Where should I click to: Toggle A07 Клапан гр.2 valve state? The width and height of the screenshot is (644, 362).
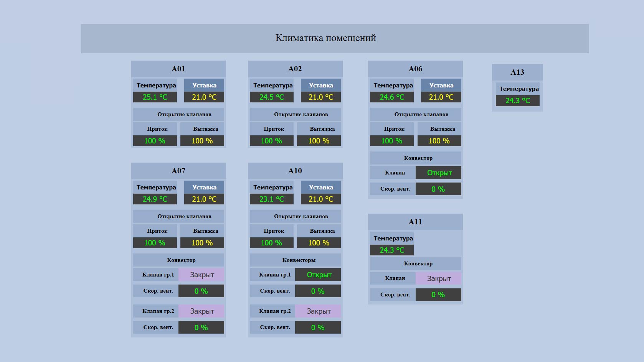click(201, 311)
